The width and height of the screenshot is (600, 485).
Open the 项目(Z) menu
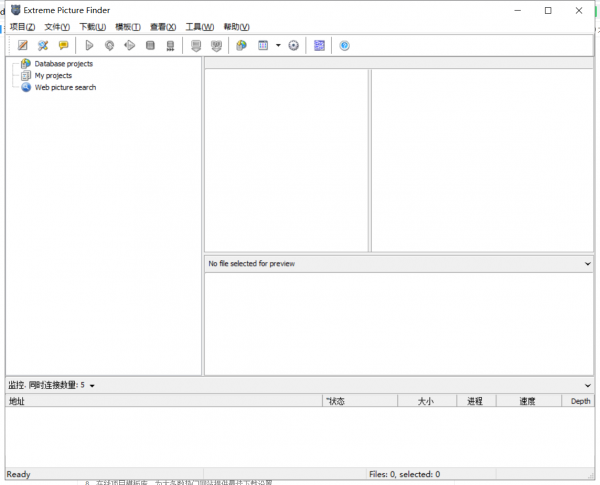pos(22,27)
